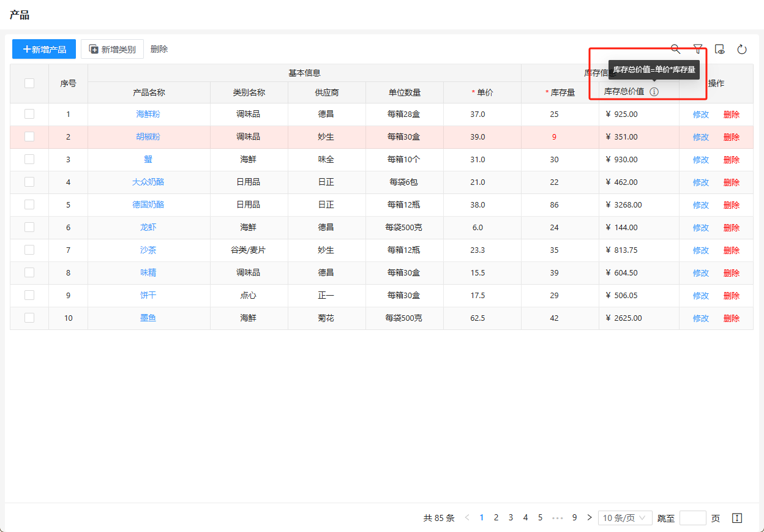Select the checkbox for row 龙虾
The width and height of the screenshot is (764, 532).
[29, 227]
